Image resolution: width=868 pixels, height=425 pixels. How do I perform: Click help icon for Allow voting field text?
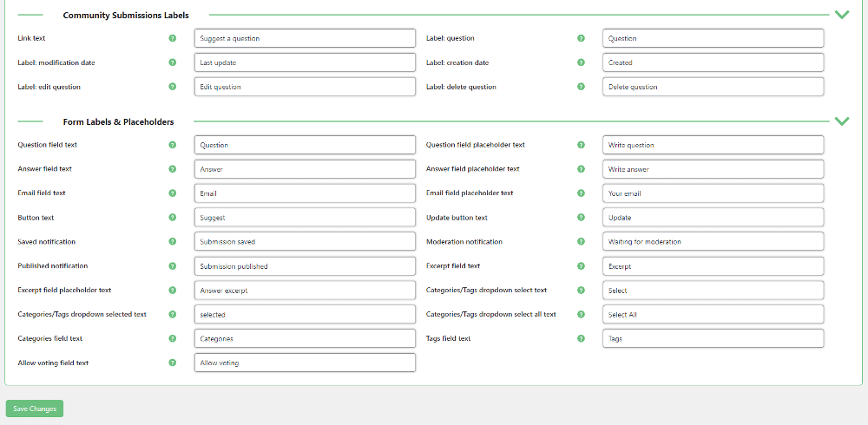pyautogui.click(x=172, y=363)
